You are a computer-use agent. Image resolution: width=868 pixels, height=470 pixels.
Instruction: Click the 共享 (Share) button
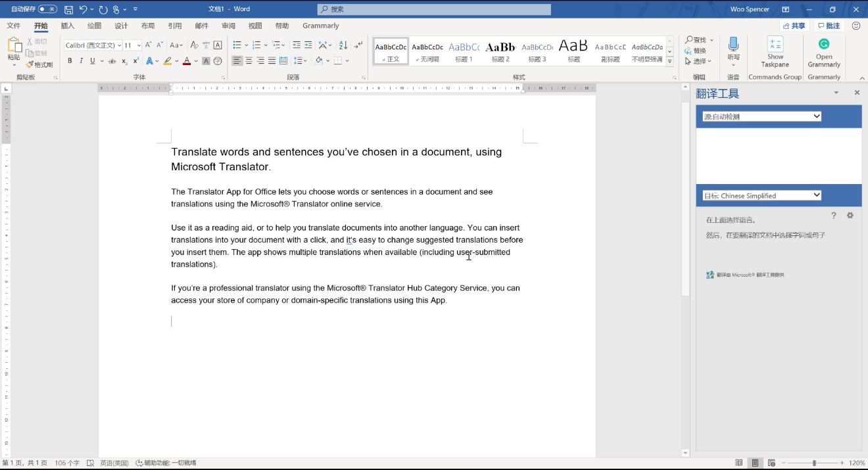pyautogui.click(x=794, y=26)
